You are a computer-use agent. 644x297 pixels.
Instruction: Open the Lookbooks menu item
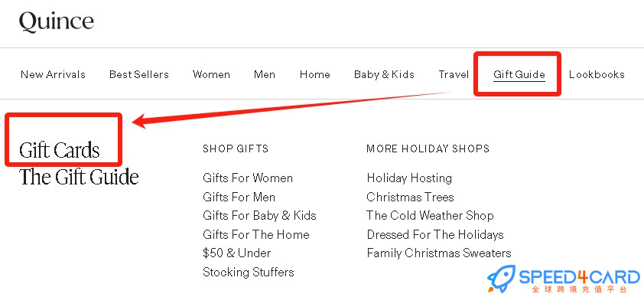tap(597, 74)
